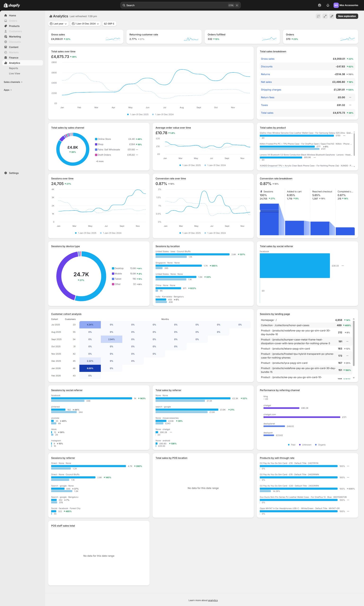
Task: Click the MA store avatar
Action: 336,5
